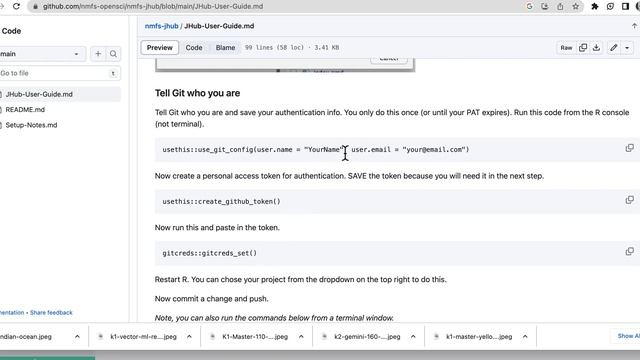This screenshot has height=360, width=640.
Task: Open the K1-Master-110 downloaded jpeg
Action: point(255,337)
